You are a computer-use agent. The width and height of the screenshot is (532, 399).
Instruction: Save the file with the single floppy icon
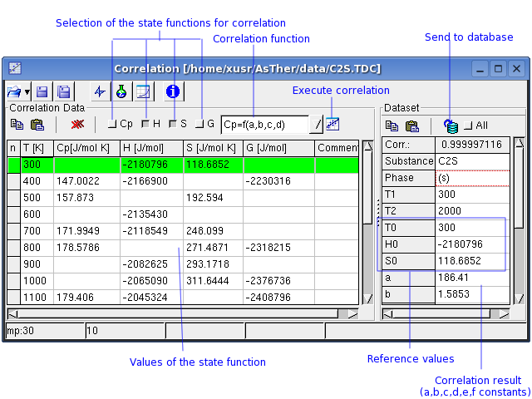pos(42,92)
